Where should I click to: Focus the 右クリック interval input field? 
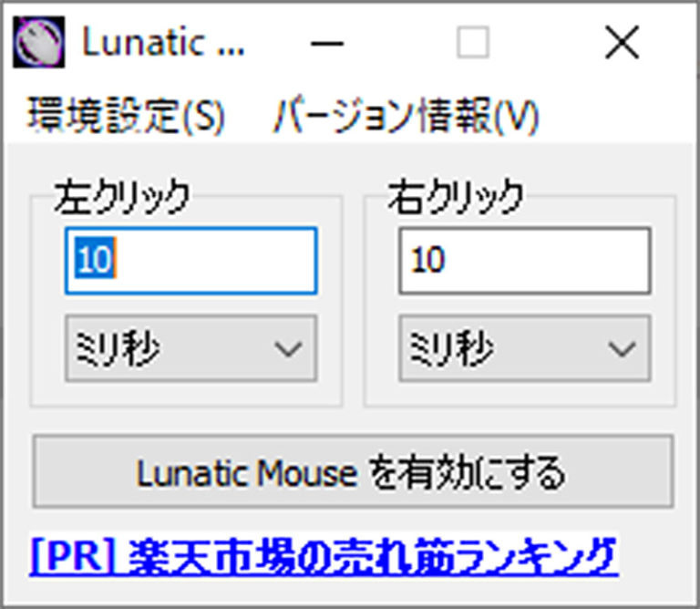coord(524,261)
